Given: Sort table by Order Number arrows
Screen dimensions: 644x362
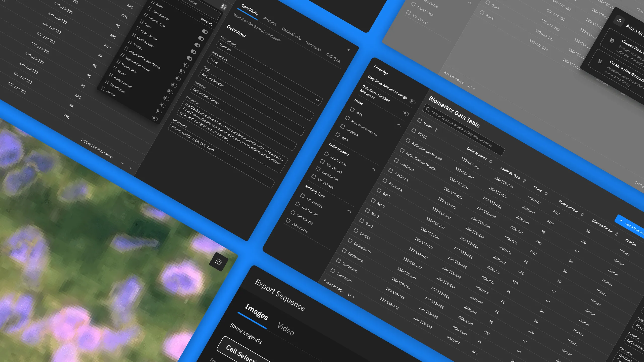Looking at the screenshot, I should tap(491, 161).
